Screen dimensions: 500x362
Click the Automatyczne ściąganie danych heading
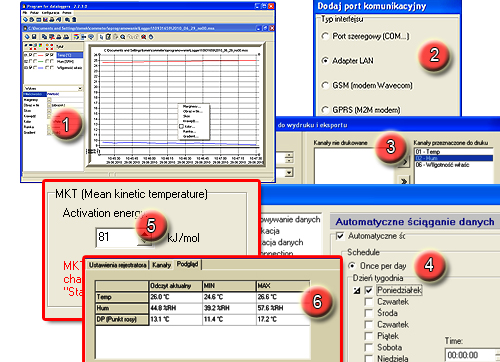pos(415,222)
